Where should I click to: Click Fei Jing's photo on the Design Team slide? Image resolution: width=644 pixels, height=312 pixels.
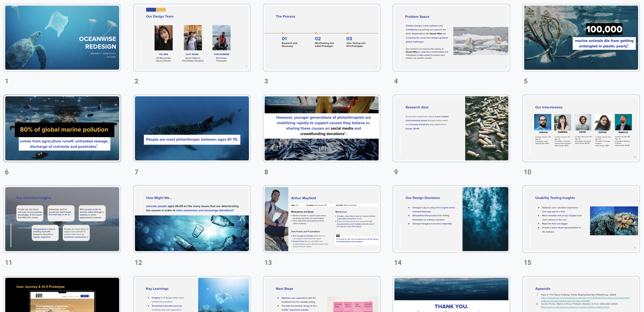pyautogui.click(x=164, y=38)
